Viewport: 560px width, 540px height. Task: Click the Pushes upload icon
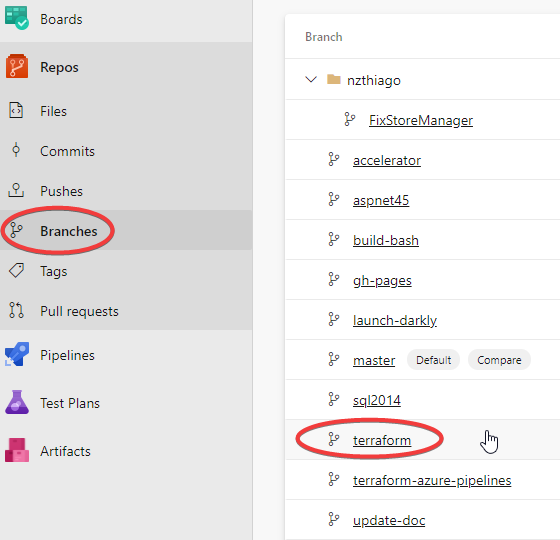16,190
